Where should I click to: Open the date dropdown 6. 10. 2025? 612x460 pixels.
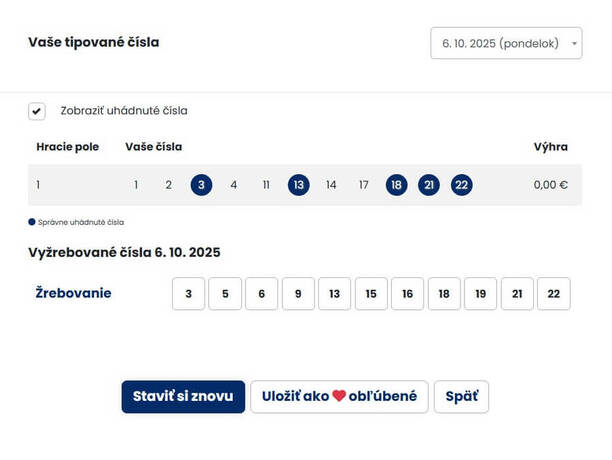coord(506,43)
